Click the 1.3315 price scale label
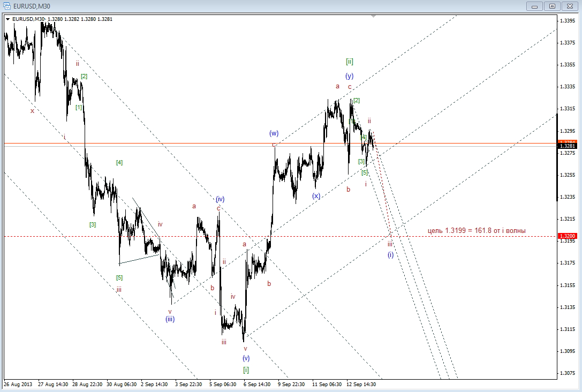 click(x=568, y=108)
